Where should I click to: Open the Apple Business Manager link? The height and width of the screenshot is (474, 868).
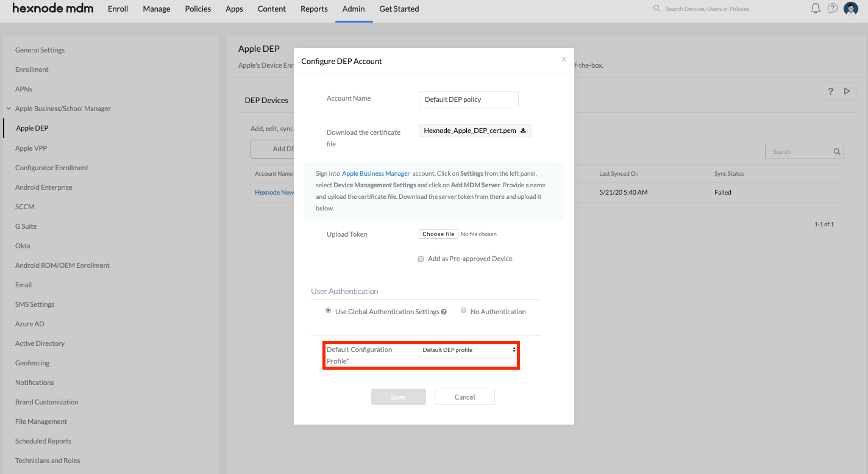[x=376, y=174]
